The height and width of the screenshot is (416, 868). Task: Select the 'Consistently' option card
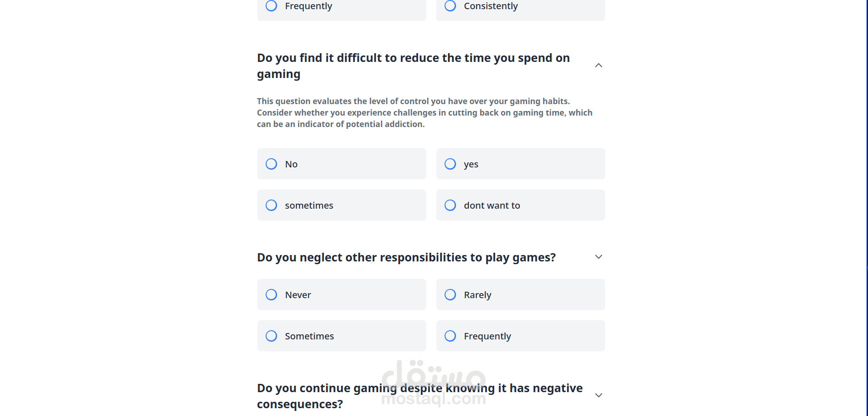click(520, 9)
